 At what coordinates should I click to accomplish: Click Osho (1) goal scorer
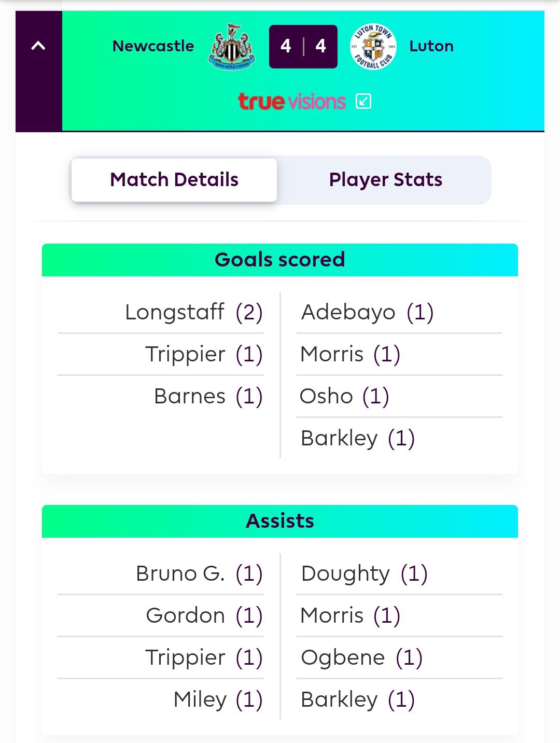tap(344, 396)
